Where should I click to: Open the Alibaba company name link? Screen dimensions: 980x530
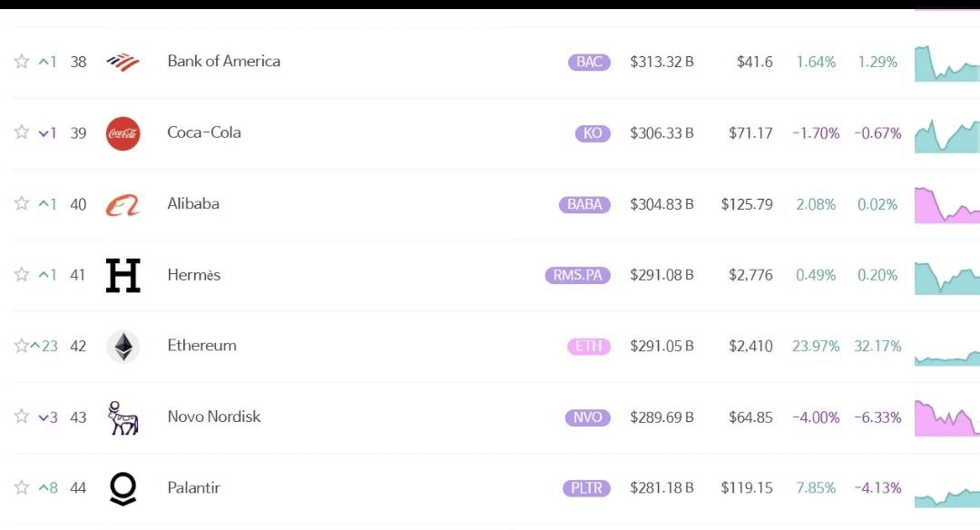click(193, 204)
